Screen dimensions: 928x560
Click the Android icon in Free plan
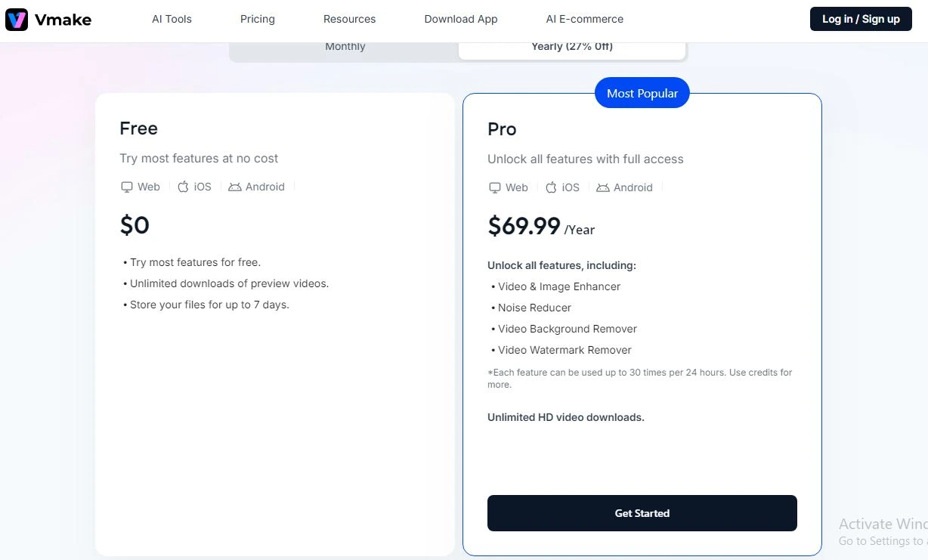[235, 187]
